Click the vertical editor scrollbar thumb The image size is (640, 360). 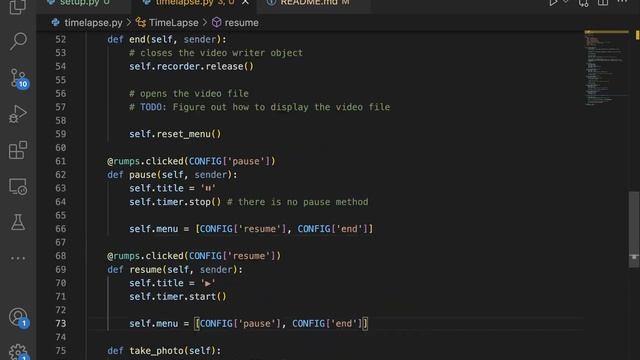tap(634, 229)
